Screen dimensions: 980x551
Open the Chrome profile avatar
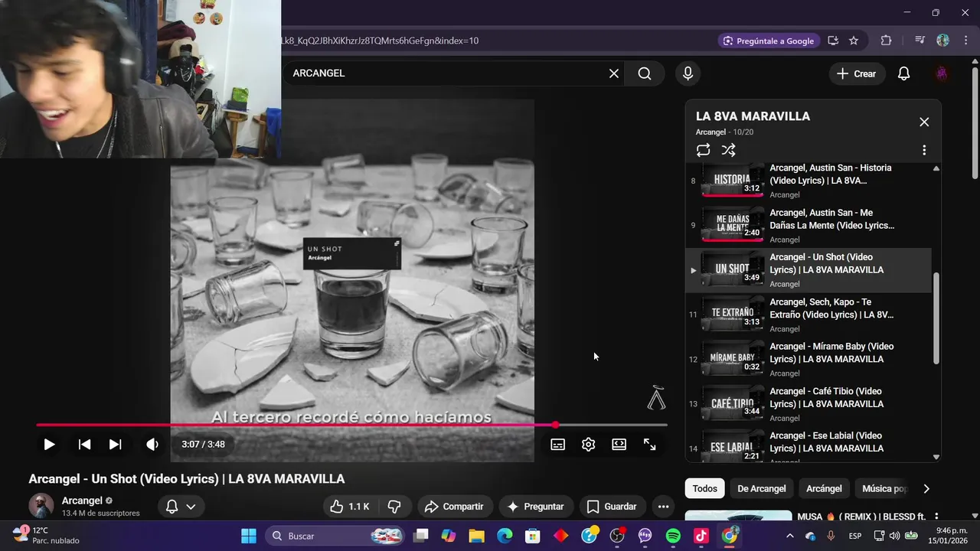point(943,41)
